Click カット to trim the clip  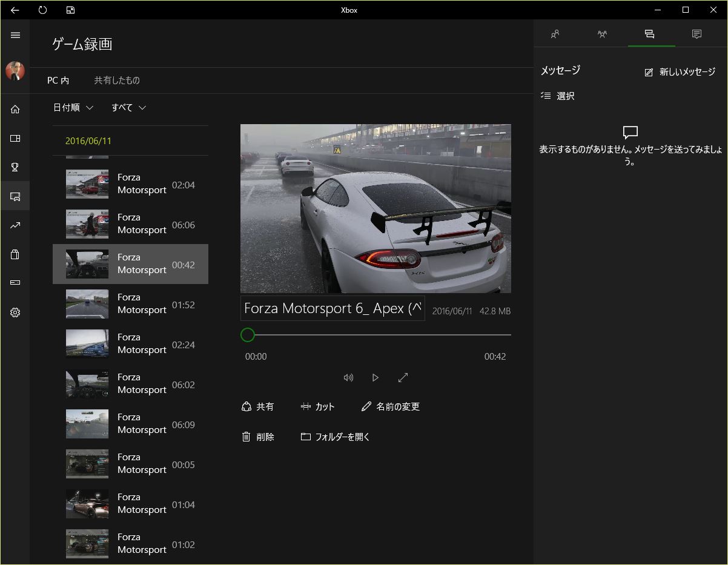319,406
